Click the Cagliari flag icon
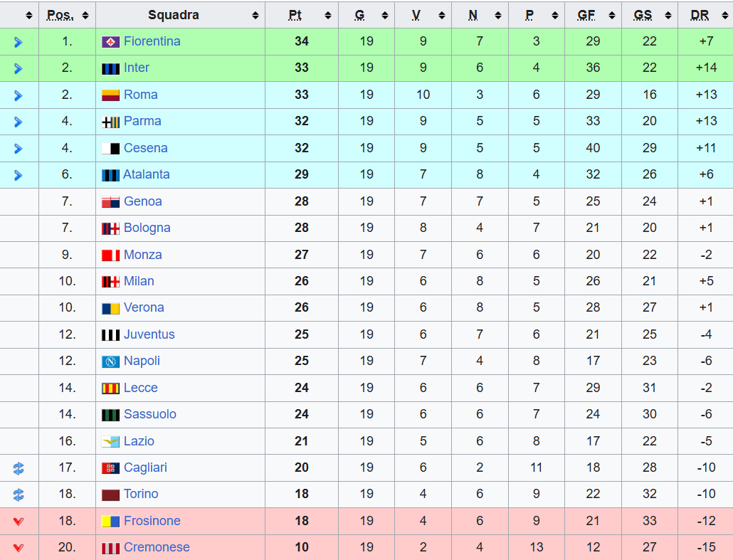This screenshot has height=560, width=733. pyautogui.click(x=110, y=468)
